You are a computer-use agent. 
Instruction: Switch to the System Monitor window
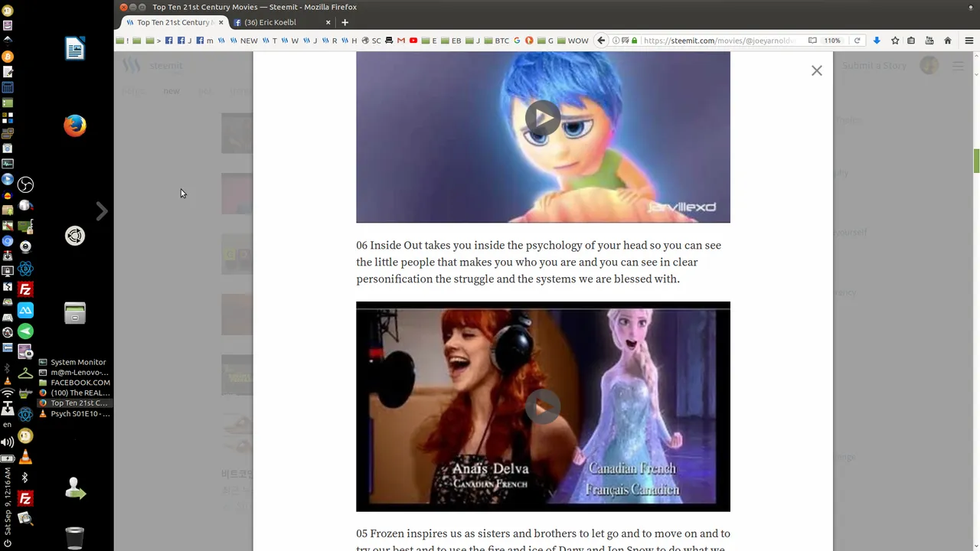point(74,362)
